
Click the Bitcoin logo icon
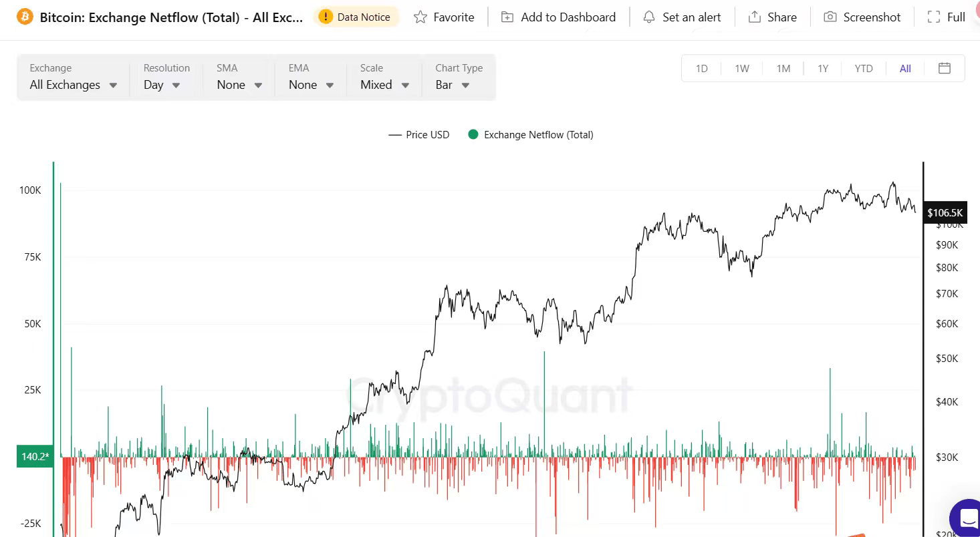pyautogui.click(x=25, y=17)
